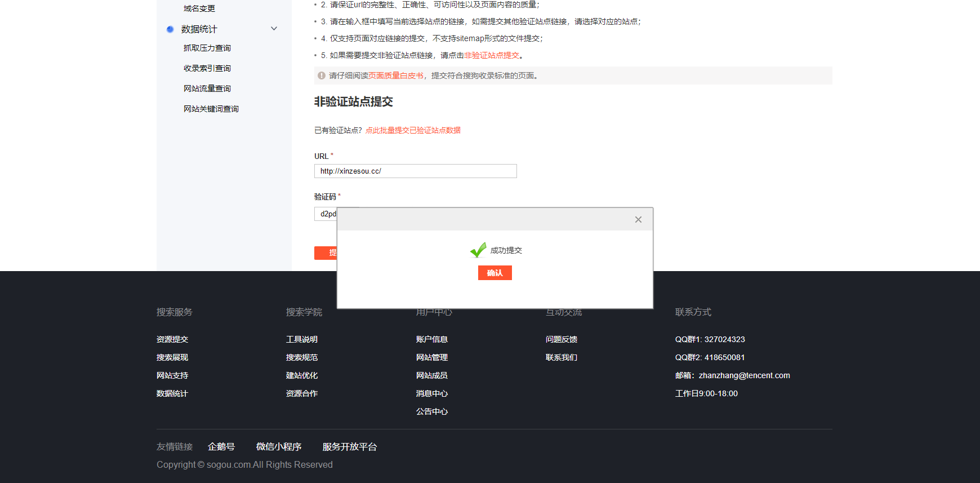Click the Copyright sogou.com text

(x=244, y=464)
